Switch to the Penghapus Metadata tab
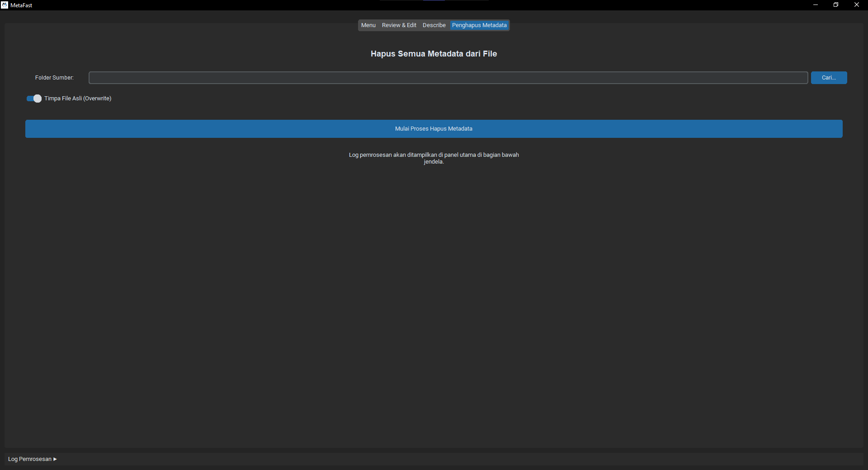Image resolution: width=868 pixels, height=470 pixels. tap(479, 25)
